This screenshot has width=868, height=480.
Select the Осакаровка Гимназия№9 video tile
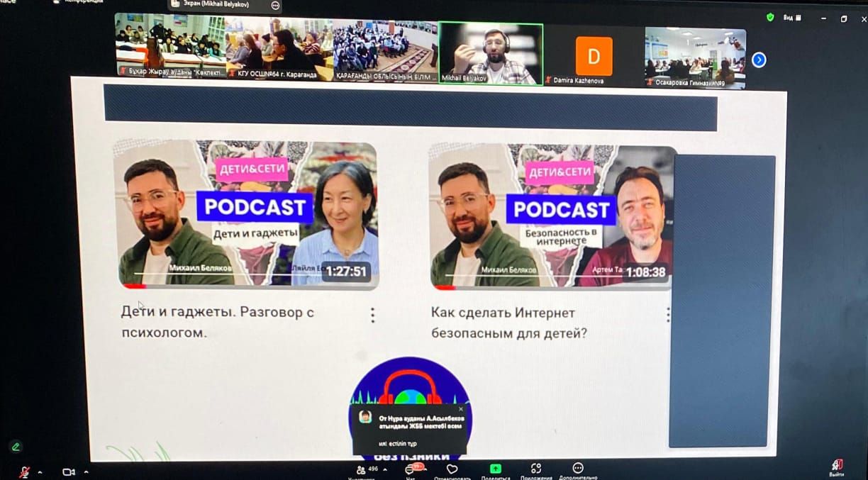point(695,58)
